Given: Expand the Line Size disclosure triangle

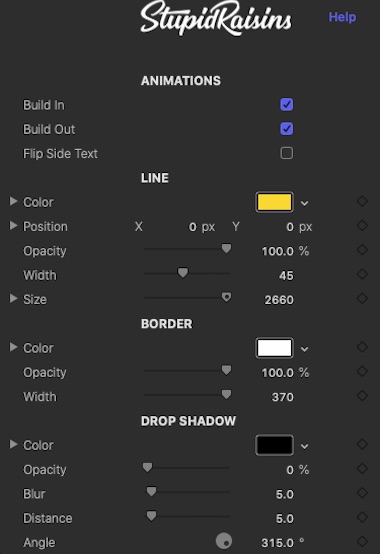Looking at the screenshot, I should pyautogui.click(x=13, y=299).
